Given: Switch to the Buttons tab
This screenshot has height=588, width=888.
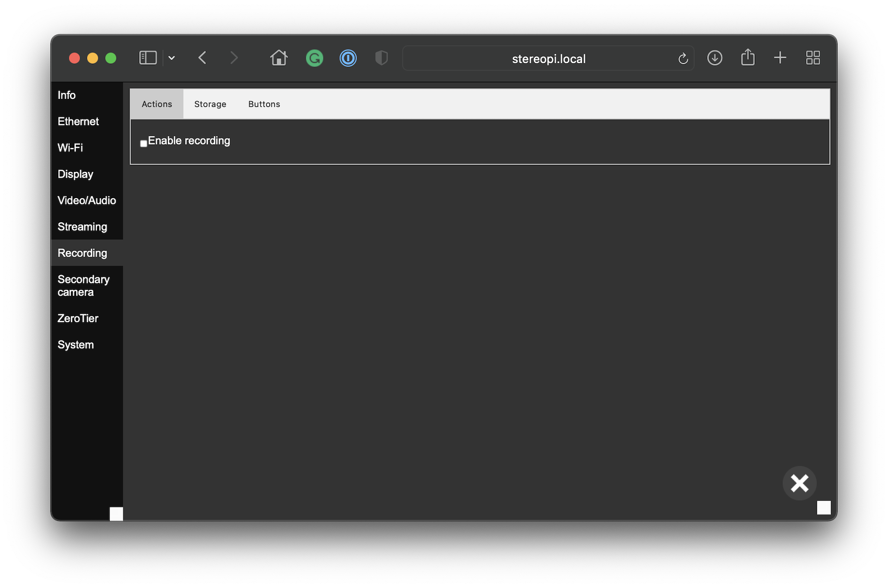Looking at the screenshot, I should pos(264,104).
